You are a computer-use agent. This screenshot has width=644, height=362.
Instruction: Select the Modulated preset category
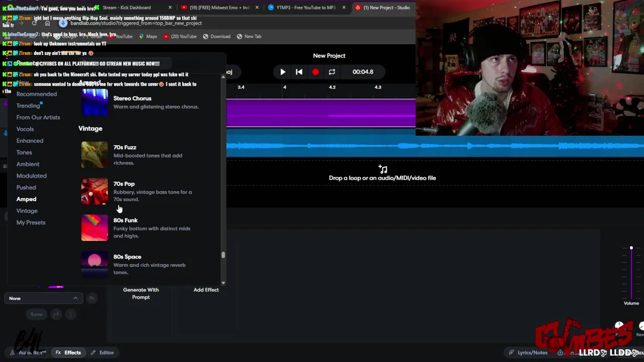[31, 176]
